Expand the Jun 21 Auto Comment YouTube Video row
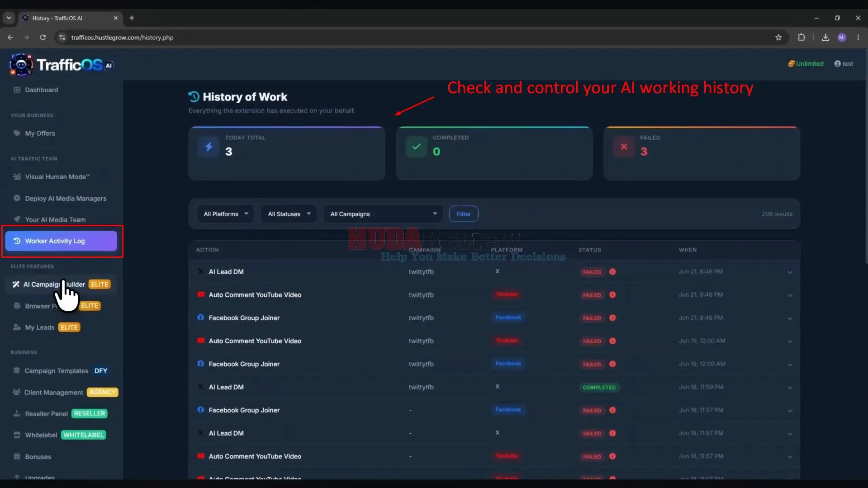The width and height of the screenshot is (868, 488). click(x=790, y=295)
